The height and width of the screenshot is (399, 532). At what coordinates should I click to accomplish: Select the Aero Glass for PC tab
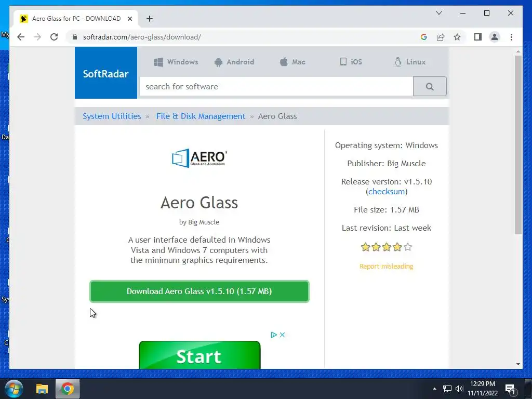pyautogui.click(x=76, y=19)
